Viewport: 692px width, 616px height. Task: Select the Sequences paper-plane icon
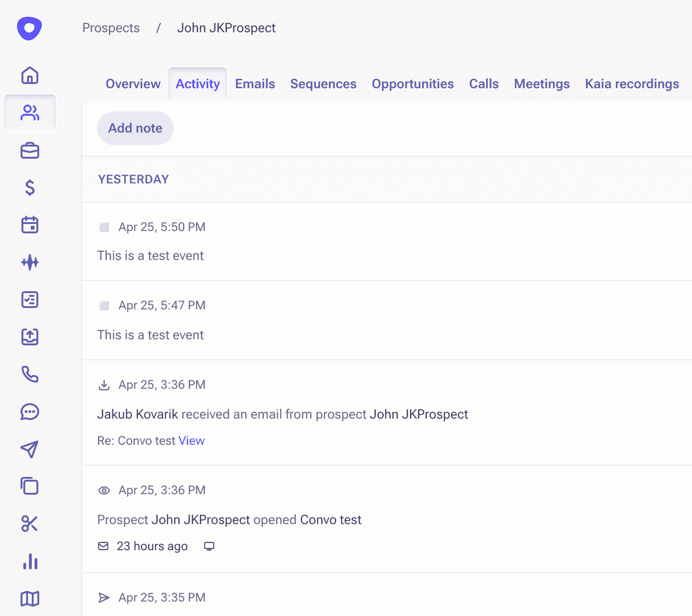click(x=30, y=449)
